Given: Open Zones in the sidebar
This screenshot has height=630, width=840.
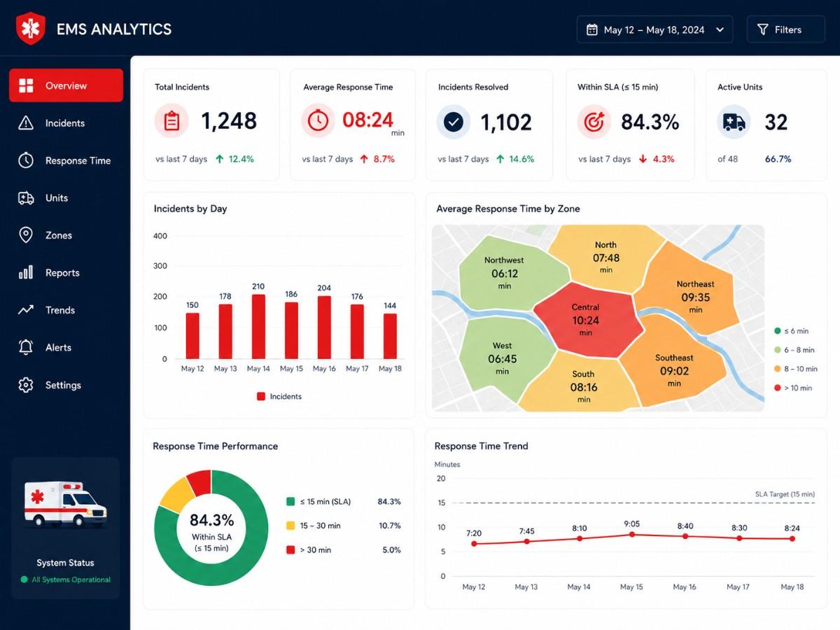Looking at the screenshot, I should [66, 235].
